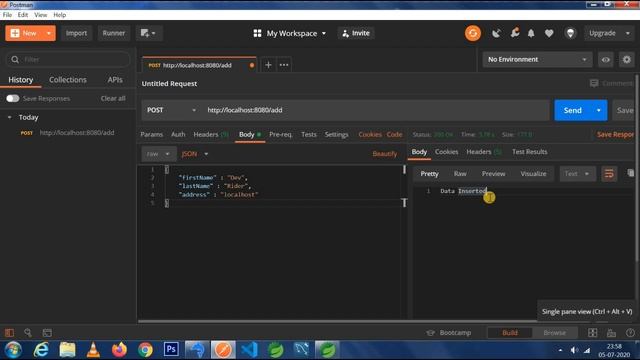Open the View menu
Viewport: 640px width, 360px height.
pyautogui.click(x=40, y=15)
